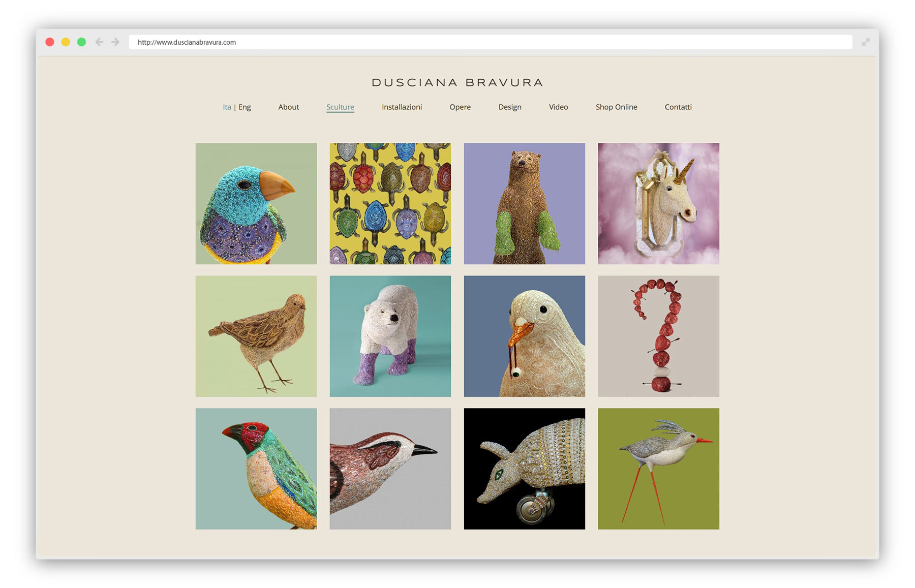Image resolution: width=915 pixels, height=588 pixels.
Task: Open the polar bear with purple legs
Action: coord(390,336)
